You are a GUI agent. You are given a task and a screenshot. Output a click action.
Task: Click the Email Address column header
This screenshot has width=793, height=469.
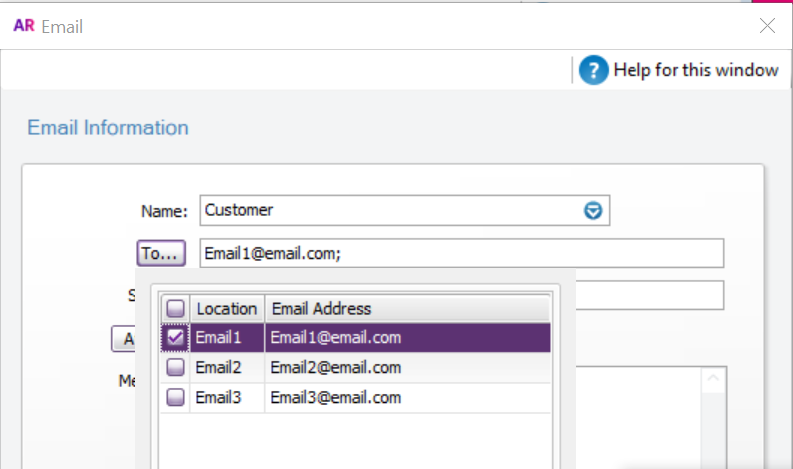322,309
